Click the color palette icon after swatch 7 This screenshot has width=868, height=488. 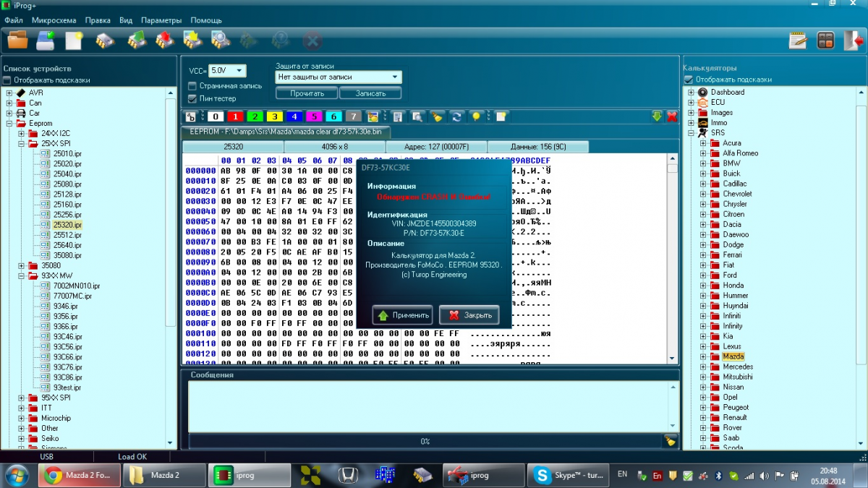pos(373,116)
